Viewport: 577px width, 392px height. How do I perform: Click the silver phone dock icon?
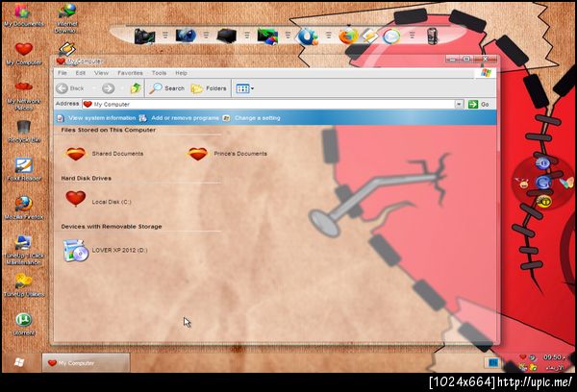(x=433, y=37)
